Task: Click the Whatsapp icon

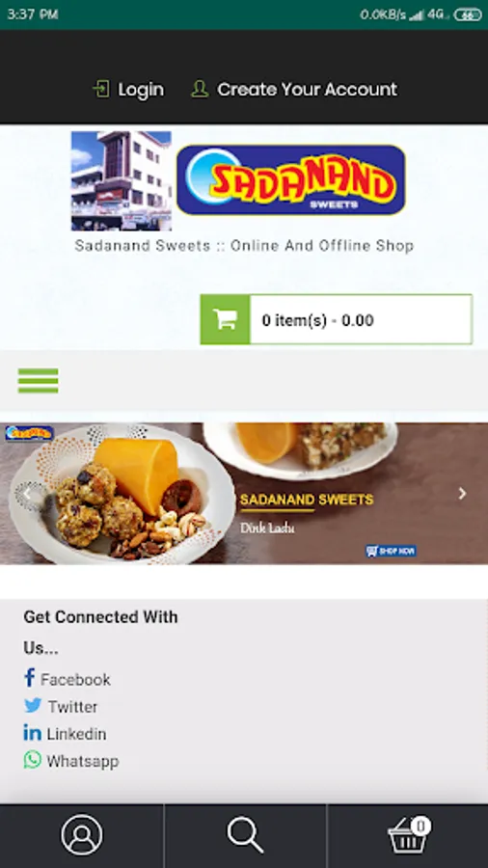Action: [x=33, y=760]
